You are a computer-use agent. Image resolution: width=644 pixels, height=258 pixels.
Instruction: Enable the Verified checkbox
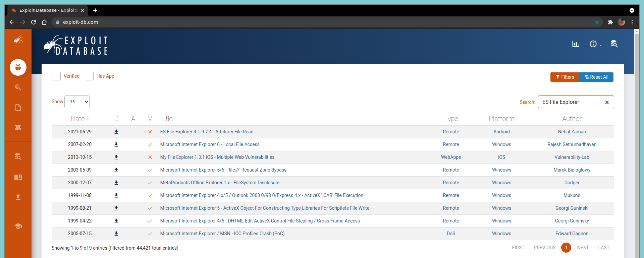(x=56, y=76)
